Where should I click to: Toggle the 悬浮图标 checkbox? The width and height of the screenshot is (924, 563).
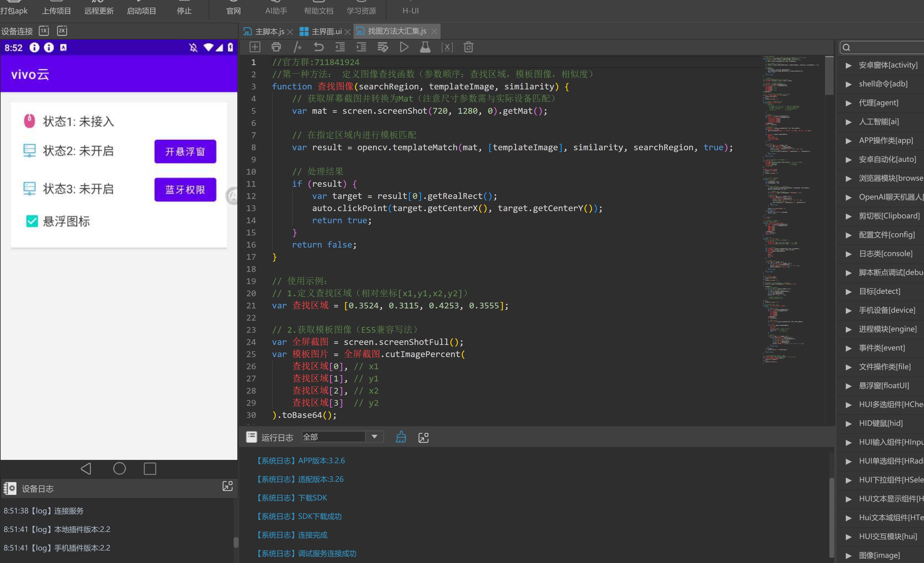point(32,221)
